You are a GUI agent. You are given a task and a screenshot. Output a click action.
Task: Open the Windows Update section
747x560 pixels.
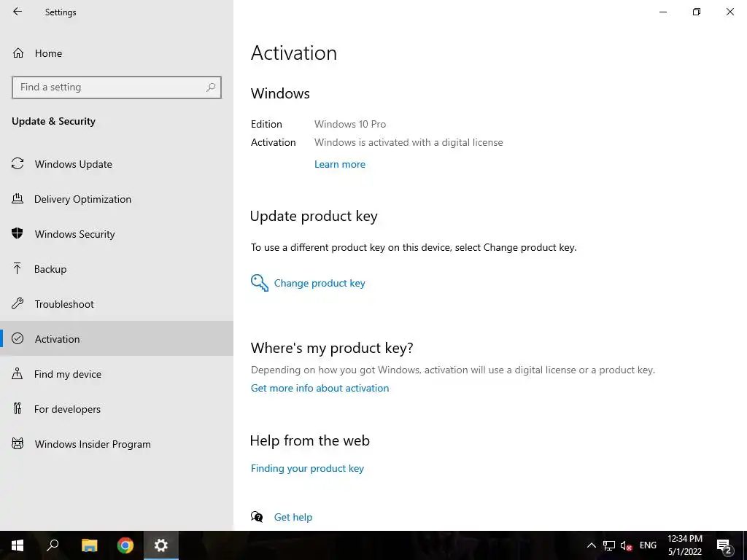point(117,164)
